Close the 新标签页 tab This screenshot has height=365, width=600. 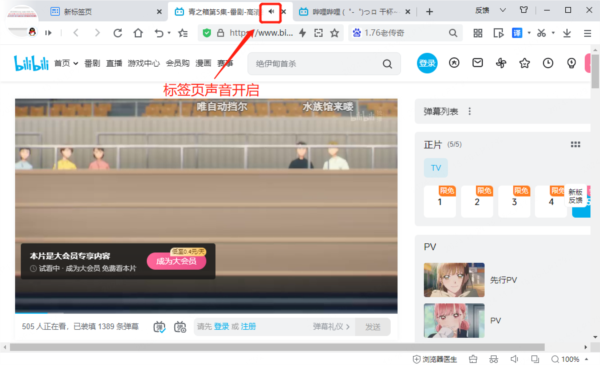pos(159,12)
